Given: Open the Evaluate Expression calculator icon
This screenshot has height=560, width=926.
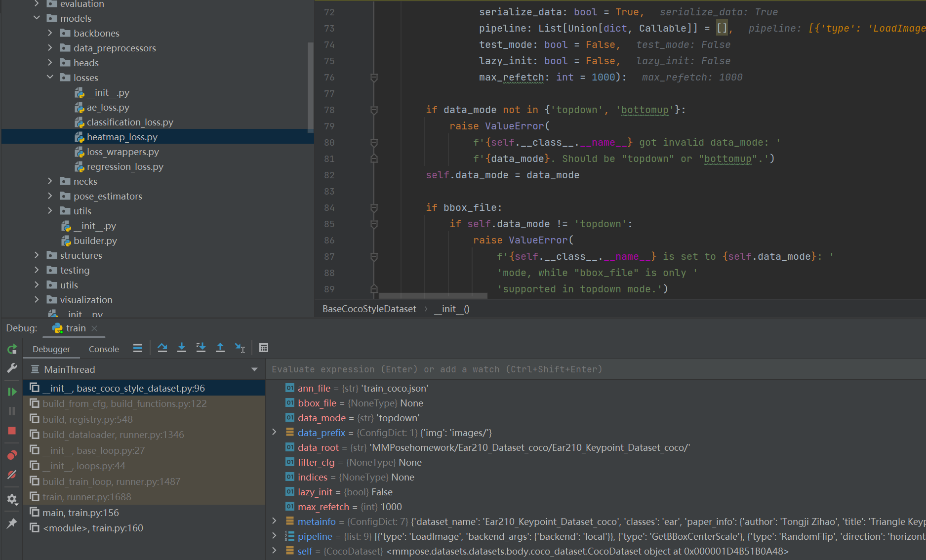Looking at the screenshot, I should coord(264,348).
